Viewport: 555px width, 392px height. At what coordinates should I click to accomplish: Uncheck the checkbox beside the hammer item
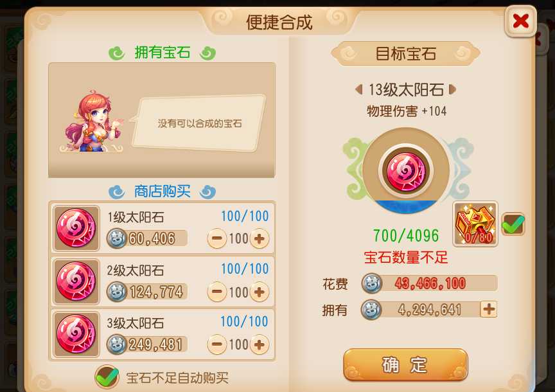click(x=513, y=224)
